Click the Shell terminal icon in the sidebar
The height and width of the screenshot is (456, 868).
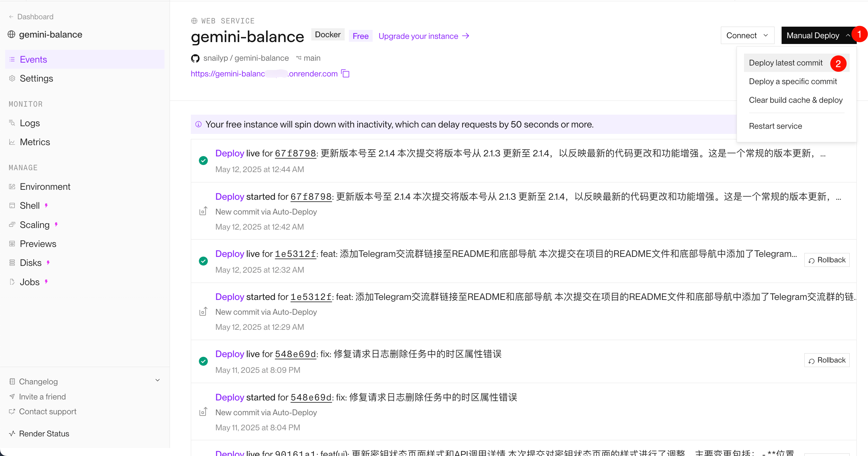point(12,206)
